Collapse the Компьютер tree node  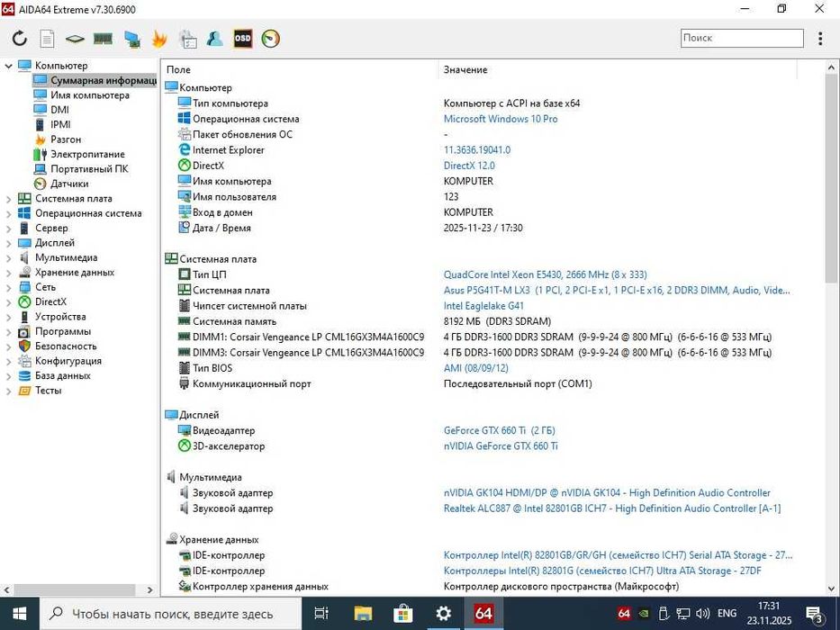8,66
